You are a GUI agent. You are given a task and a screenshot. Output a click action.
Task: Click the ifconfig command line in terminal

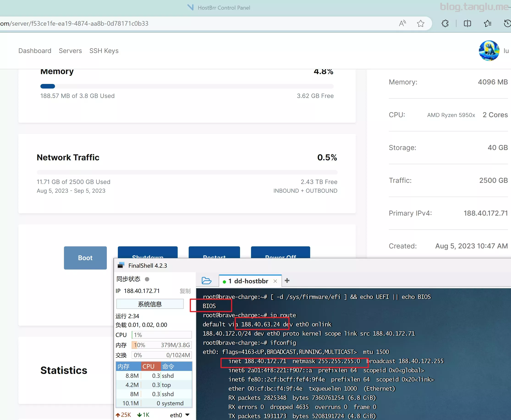click(x=249, y=342)
